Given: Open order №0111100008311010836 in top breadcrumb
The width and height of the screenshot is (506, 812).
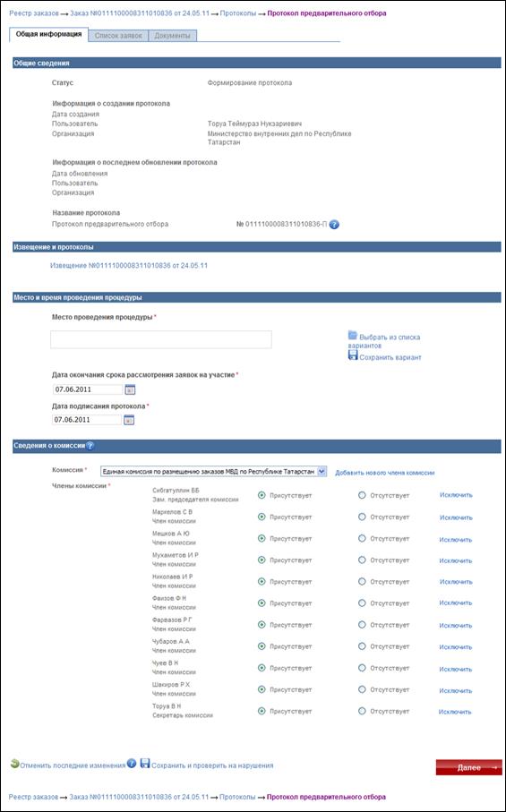Looking at the screenshot, I should coord(140,13).
